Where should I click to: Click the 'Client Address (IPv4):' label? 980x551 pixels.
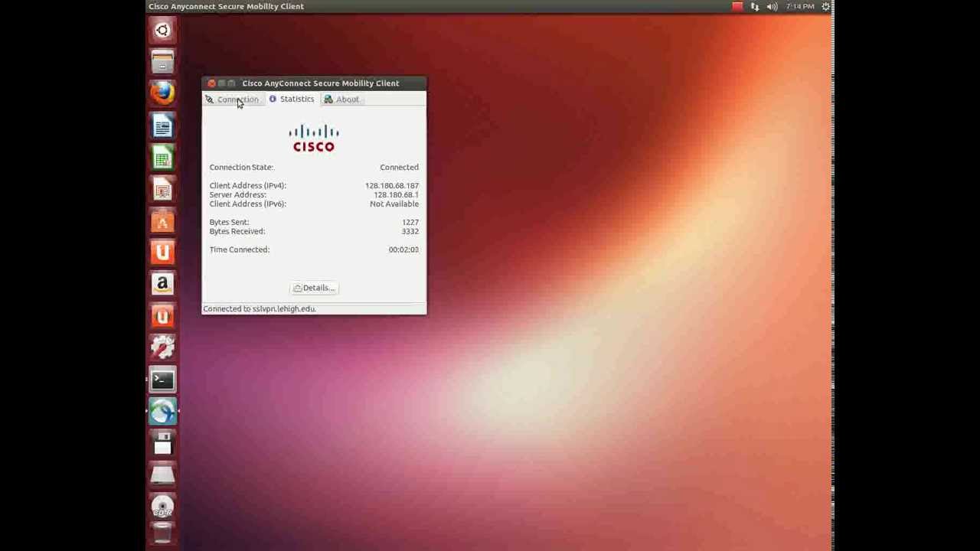248,185
